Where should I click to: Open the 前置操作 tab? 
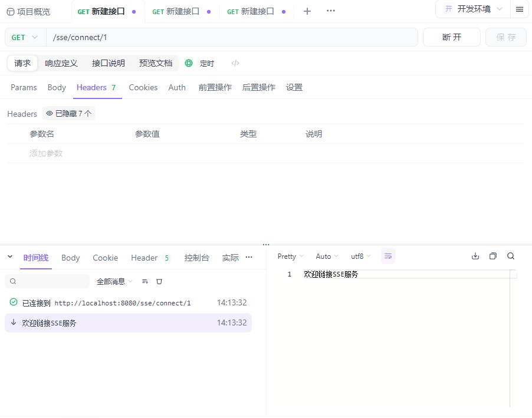[215, 87]
